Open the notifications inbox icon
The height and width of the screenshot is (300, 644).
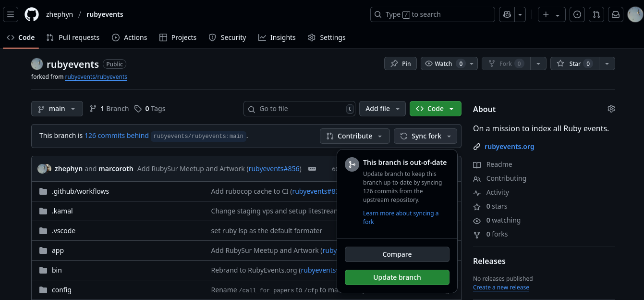coord(616,14)
